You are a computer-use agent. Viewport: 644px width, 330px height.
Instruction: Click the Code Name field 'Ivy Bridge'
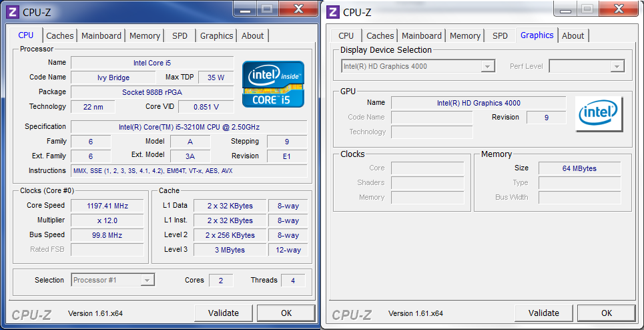113,77
